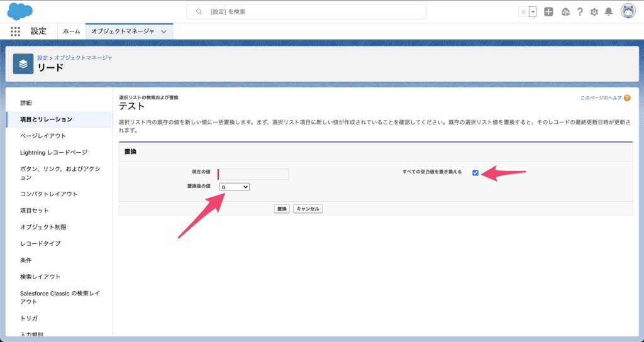Click the help icon beside このページのヘルプ
Viewport: 644px width, 342px height.
(x=627, y=98)
